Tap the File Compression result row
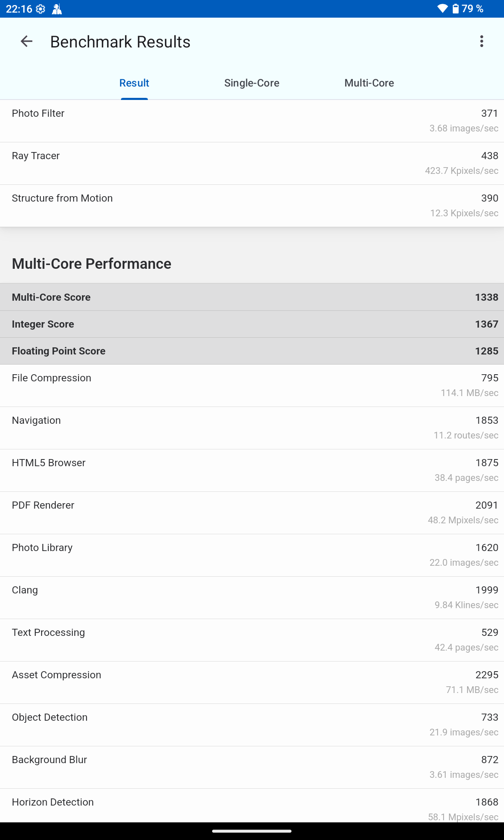 (252, 386)
